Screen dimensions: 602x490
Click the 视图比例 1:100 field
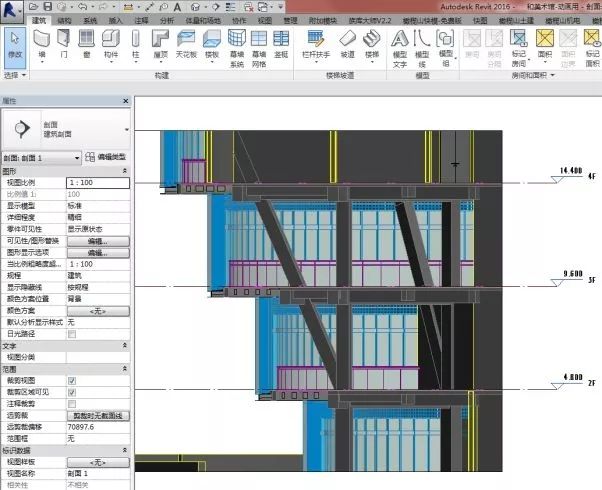[97, 183]
